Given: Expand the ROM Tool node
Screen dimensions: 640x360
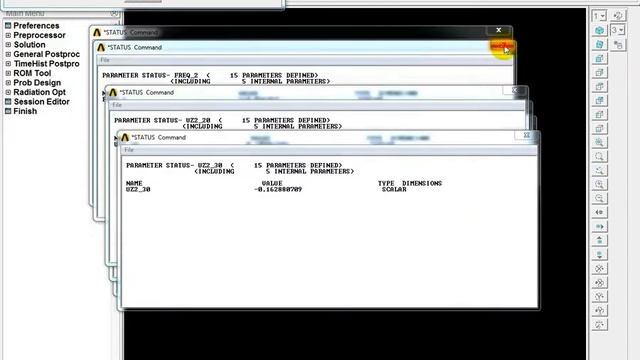Looking at the screenshot, I should (x=8, y=73).
